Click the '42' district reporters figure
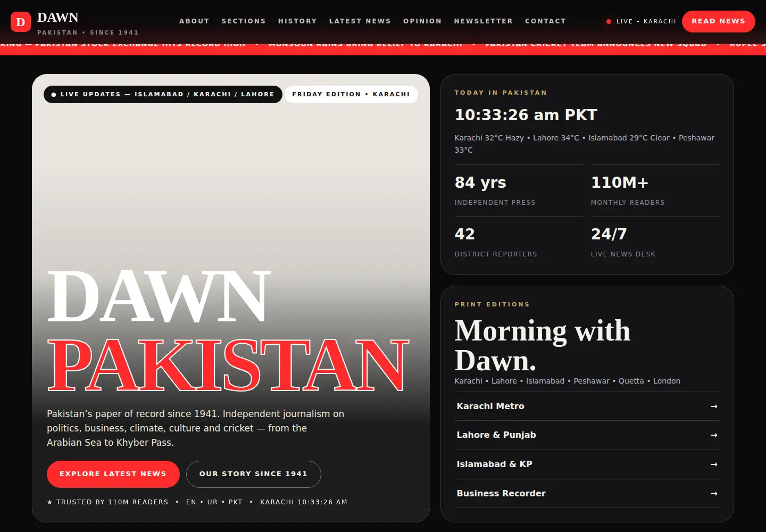The width and height of the screenshot is (766, 532). (x=465, y=234)
